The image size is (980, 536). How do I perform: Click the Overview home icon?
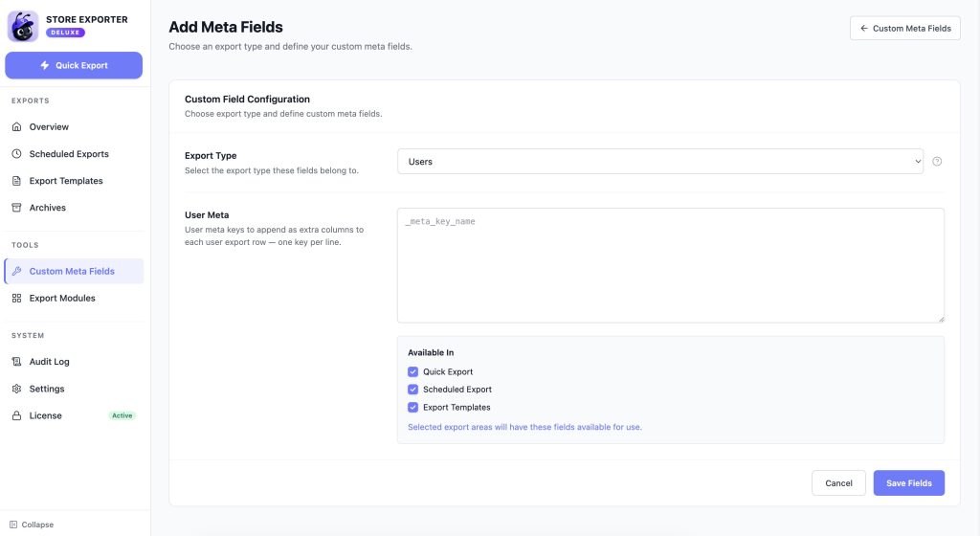point(17,126)
